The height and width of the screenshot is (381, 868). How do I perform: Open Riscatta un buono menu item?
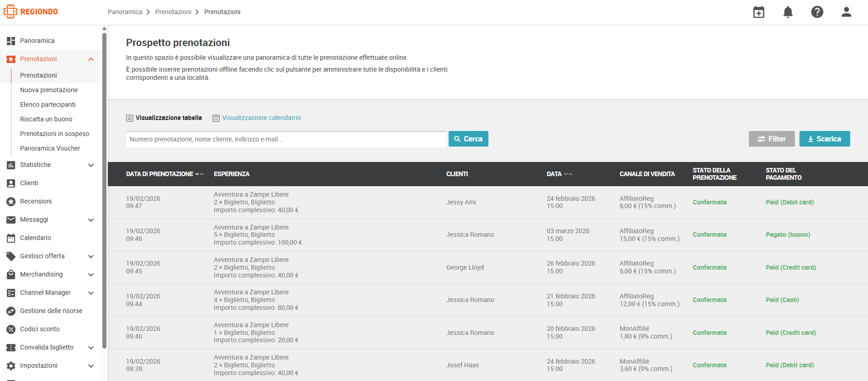tap(46, 119)
